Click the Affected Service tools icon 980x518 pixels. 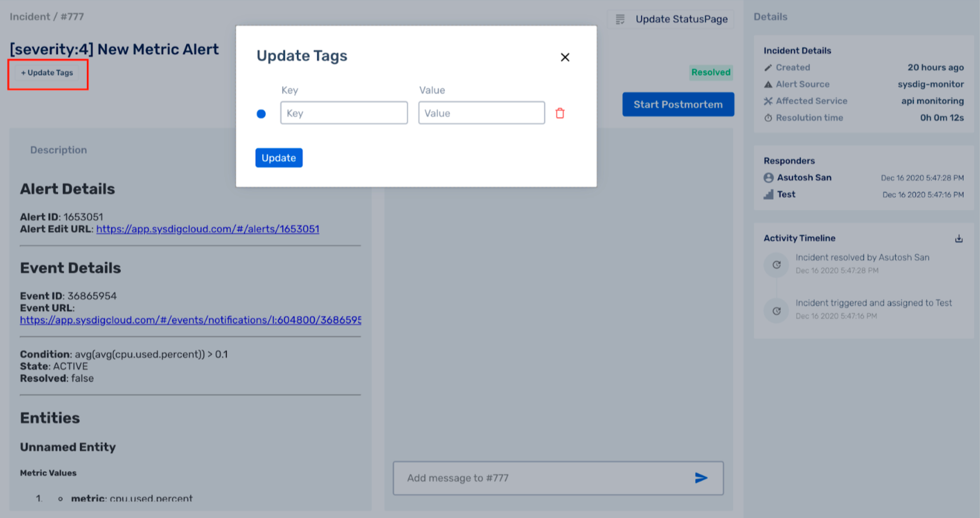(768, 101)
